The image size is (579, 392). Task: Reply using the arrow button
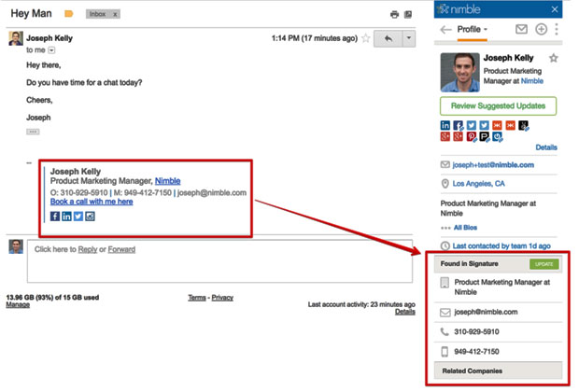[388, 38]
